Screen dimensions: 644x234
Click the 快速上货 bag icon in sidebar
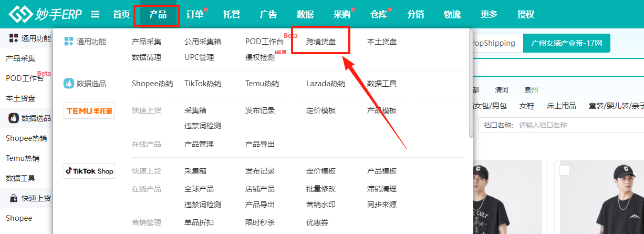point(13,198)
